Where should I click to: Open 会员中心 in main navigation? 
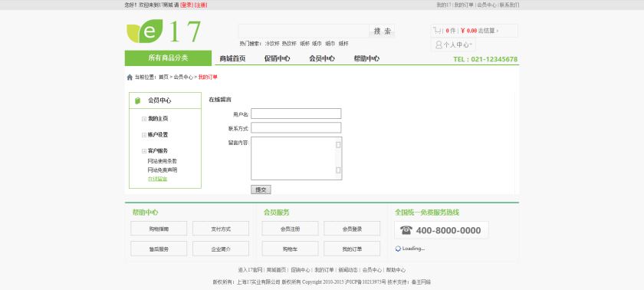pyautogui.click(x=322, y=59)
